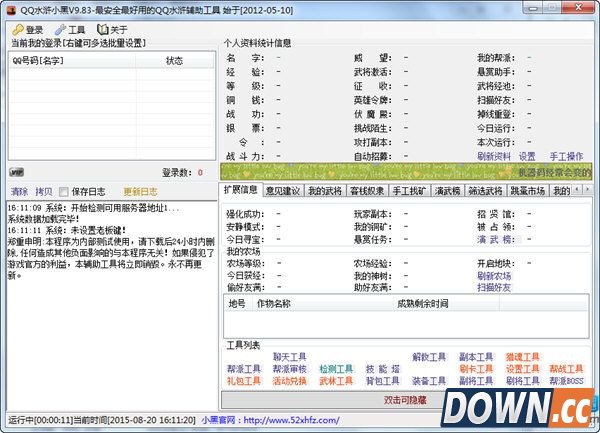This screenshot has width=600, height=433.
Task: Open the 关于 menu
Action: tap(112, 29)
